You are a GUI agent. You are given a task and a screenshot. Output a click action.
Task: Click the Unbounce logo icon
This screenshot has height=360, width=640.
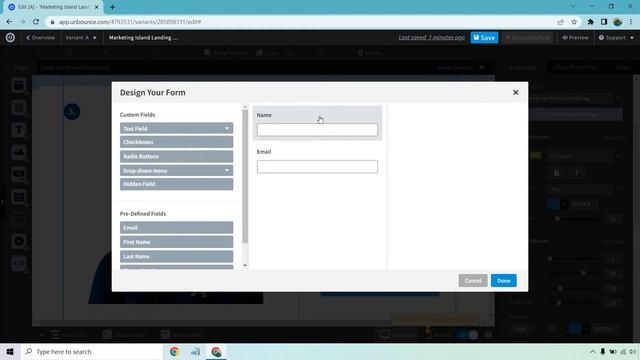10,38
